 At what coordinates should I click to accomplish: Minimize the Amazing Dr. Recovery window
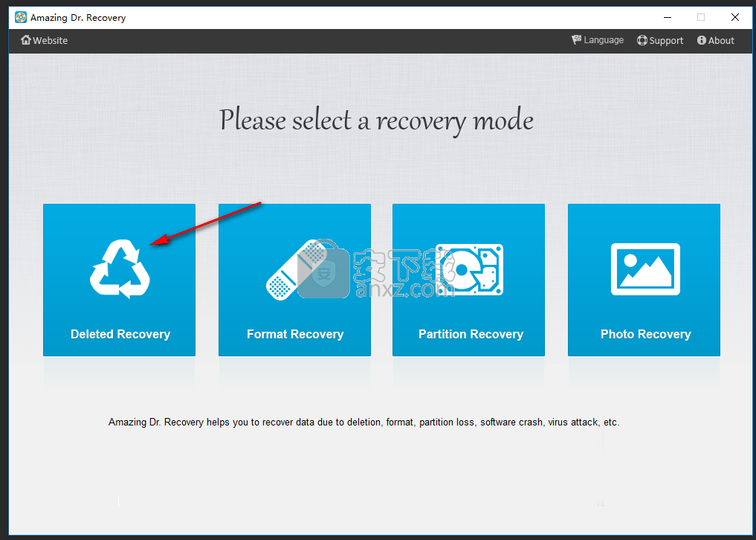point(668,17)
